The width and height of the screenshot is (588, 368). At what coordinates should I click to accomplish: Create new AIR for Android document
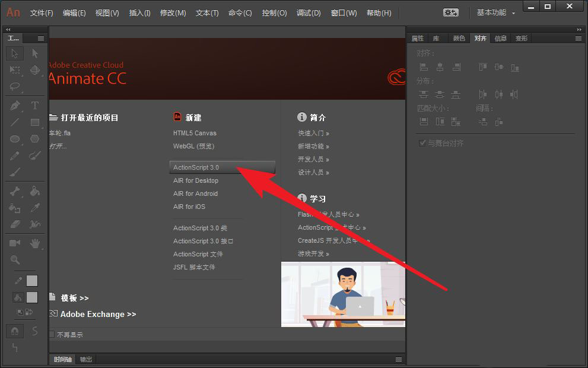(195, 193)
